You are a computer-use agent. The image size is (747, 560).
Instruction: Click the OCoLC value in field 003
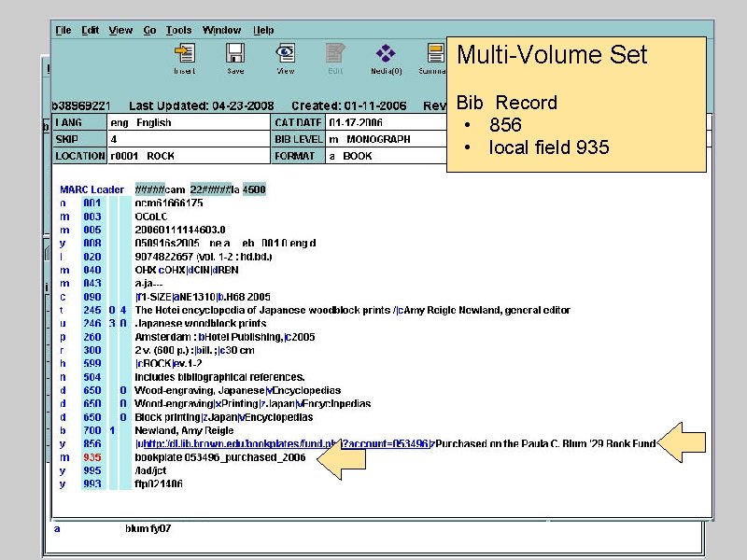151,217
